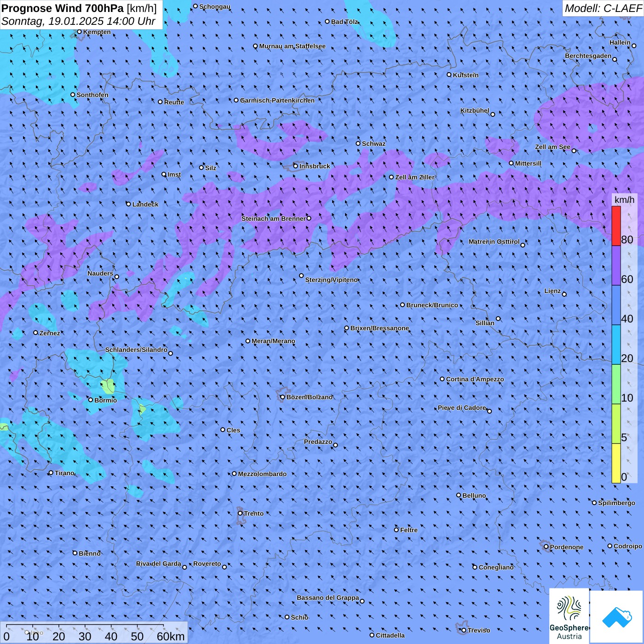Viewport: 644px width, 644px height.
Task: Click the Sillian label
Action: (x=485, y=323)
